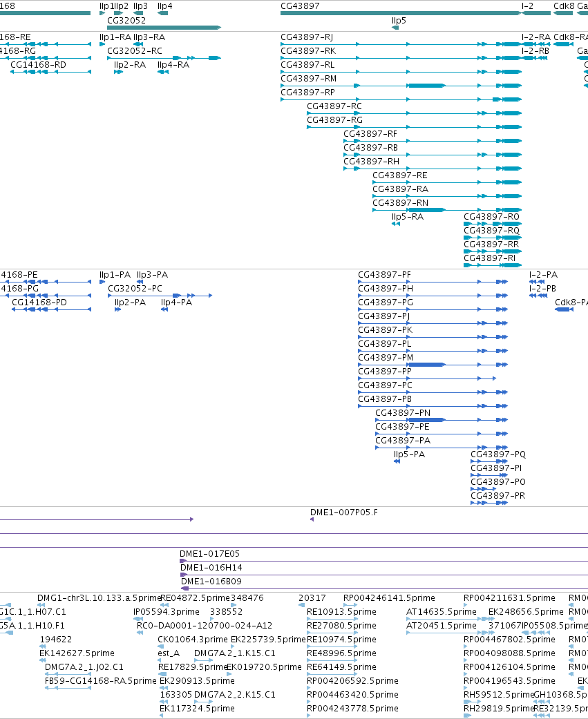
Task: Click transcript label CG43897-RK
Action: click(x=308, y=51)
